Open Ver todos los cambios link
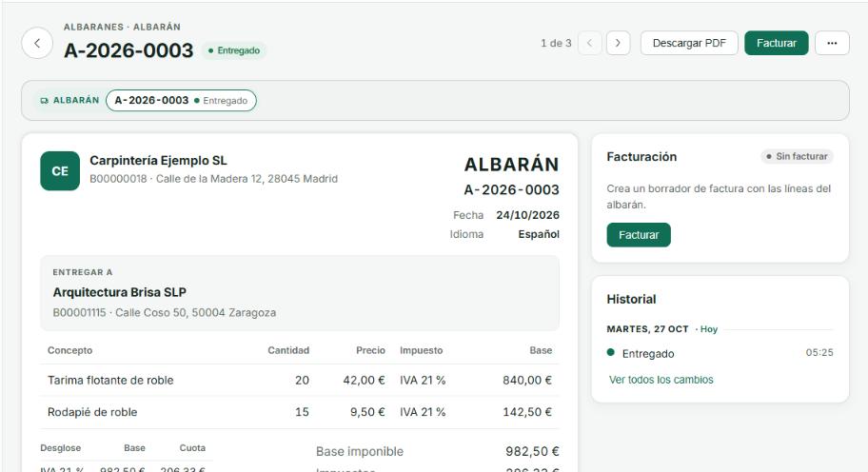The height and width of the screenshot is (472, 868). 661,380
